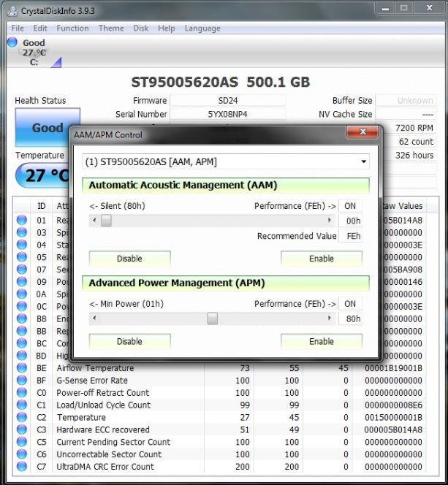
Task: Click status icon for Current Pending Sector Count
Action: [x=22, y=442]
